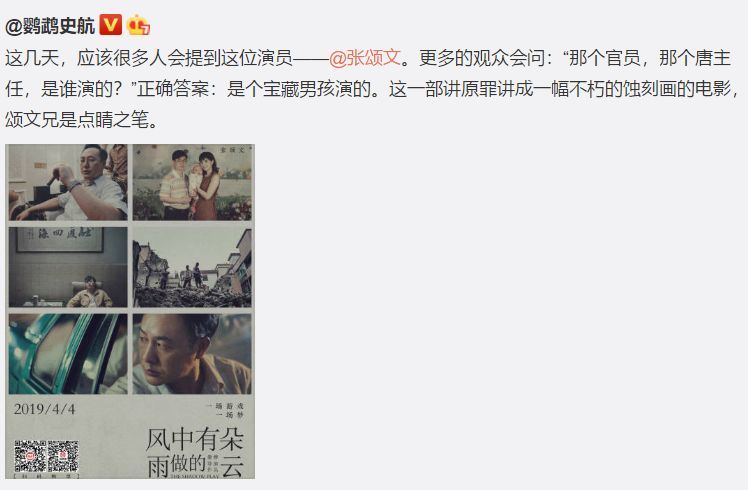The width and height of the screenshot is (748, 490).
Task: Click the 雨做的云 second title line
Action: (x=195, y=465)
